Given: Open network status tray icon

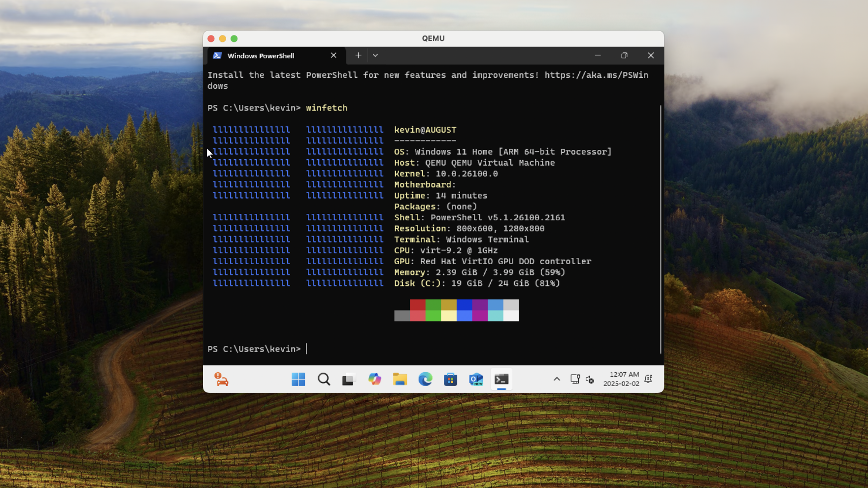Looking at the screenshot, I should (575, 379).
